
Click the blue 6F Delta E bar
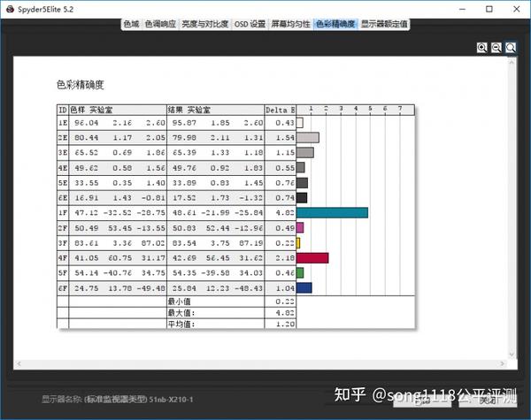tap(304, 288)
